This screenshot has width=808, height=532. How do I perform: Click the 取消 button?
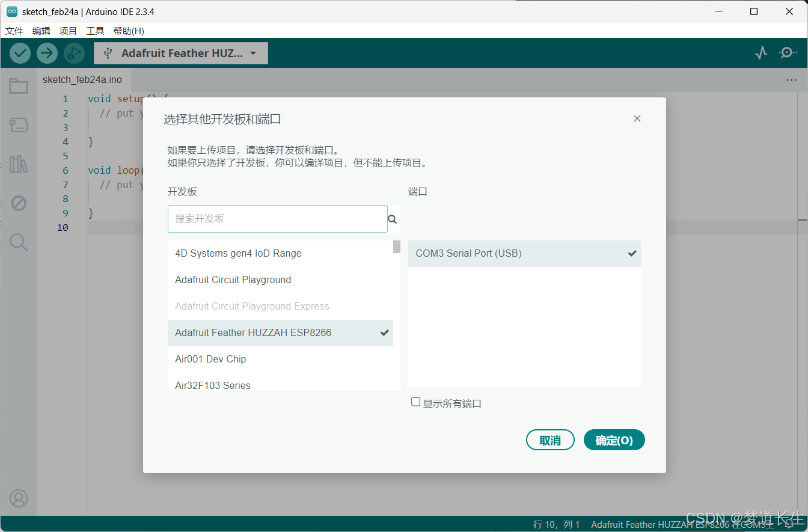tap(550, 440)
